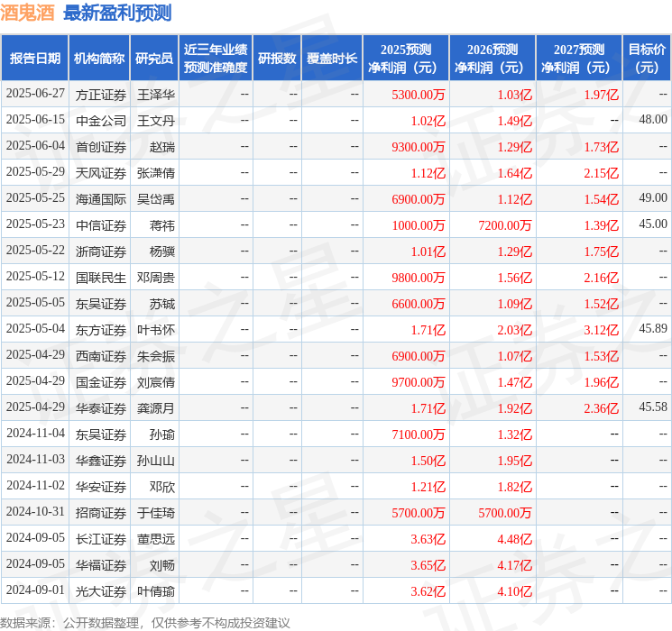Click analyst 杨骥
Viewport: 672px width, 631px height.
point(162,251)
